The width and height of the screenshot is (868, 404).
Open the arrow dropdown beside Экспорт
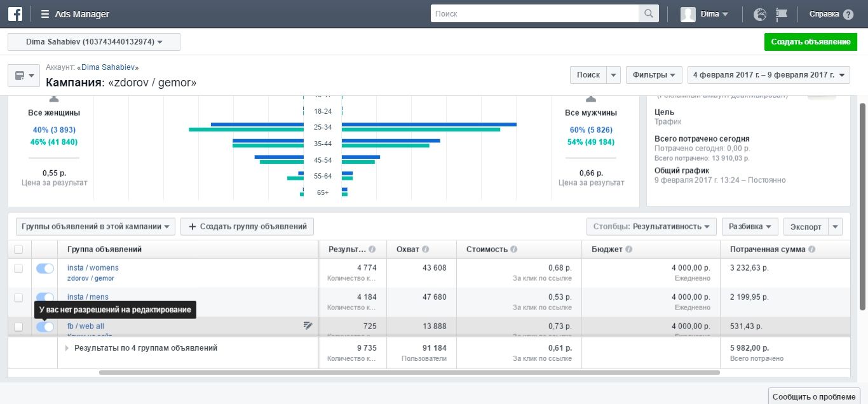836,226
